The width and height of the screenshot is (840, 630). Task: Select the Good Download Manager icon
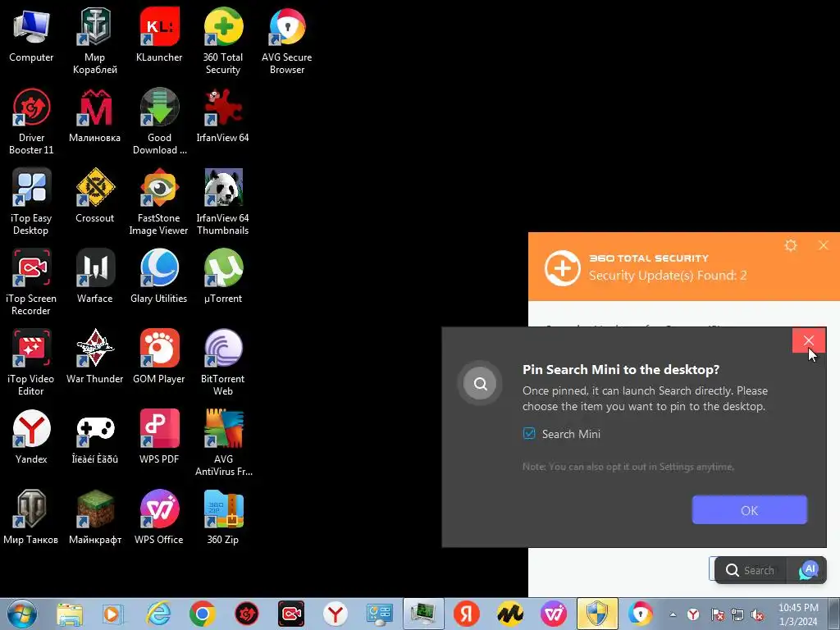159,121
